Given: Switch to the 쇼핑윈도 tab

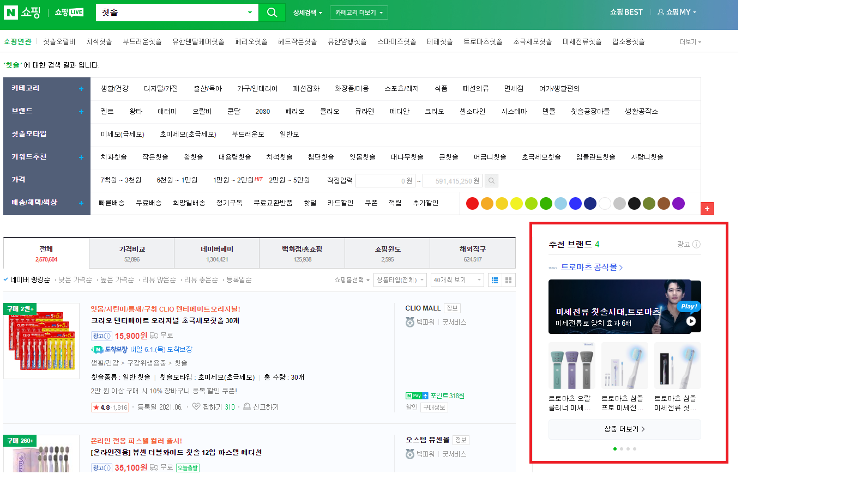Looking at the screenshot, I should [x=388, y=253].
